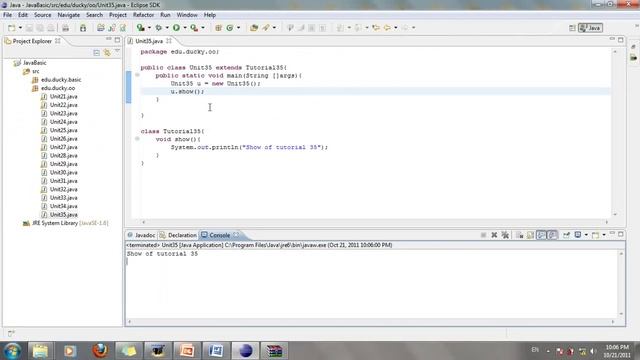Click the New Java Package icon

(112, 28)
